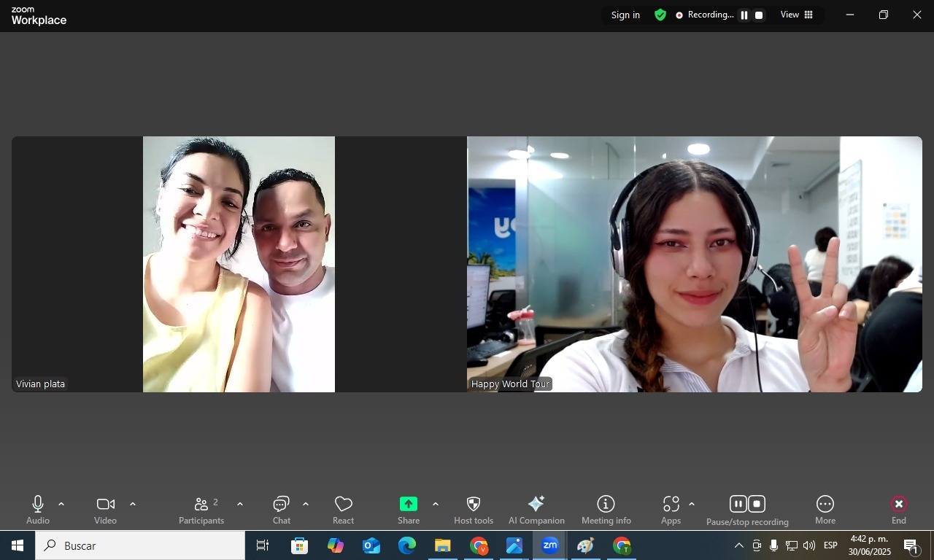Expand the share options arrow

436,504
